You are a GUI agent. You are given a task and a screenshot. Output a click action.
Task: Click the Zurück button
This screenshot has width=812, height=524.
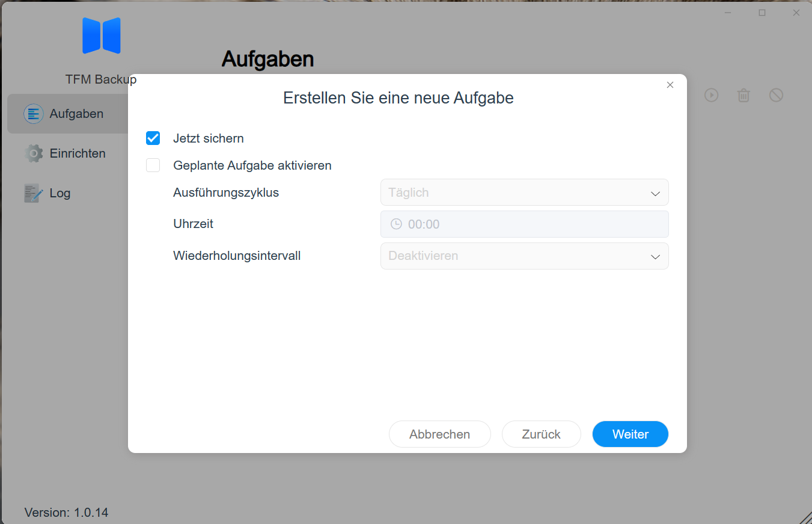(x=541, y=434)
